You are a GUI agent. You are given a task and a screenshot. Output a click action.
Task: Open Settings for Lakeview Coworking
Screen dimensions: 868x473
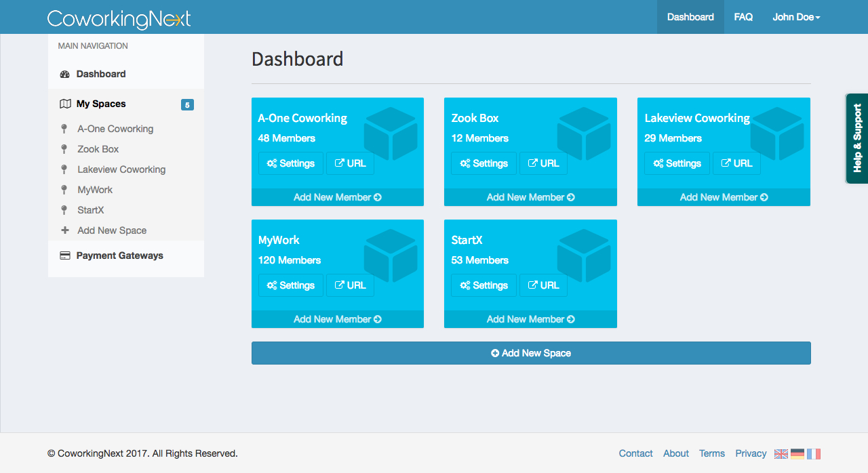click(x=677, y=163)
